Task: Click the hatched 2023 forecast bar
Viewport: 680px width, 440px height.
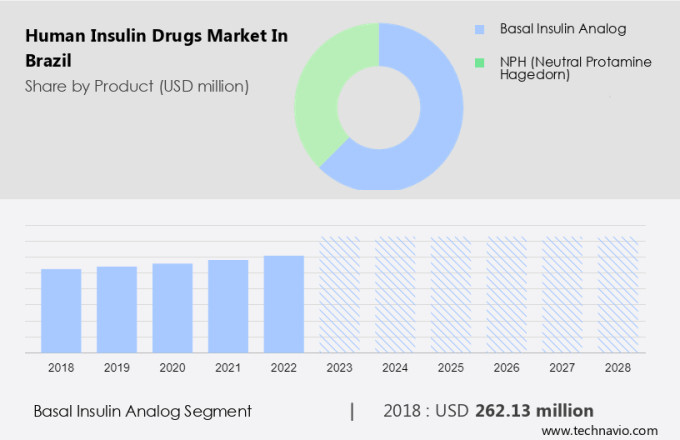Action: pos(340,295)
